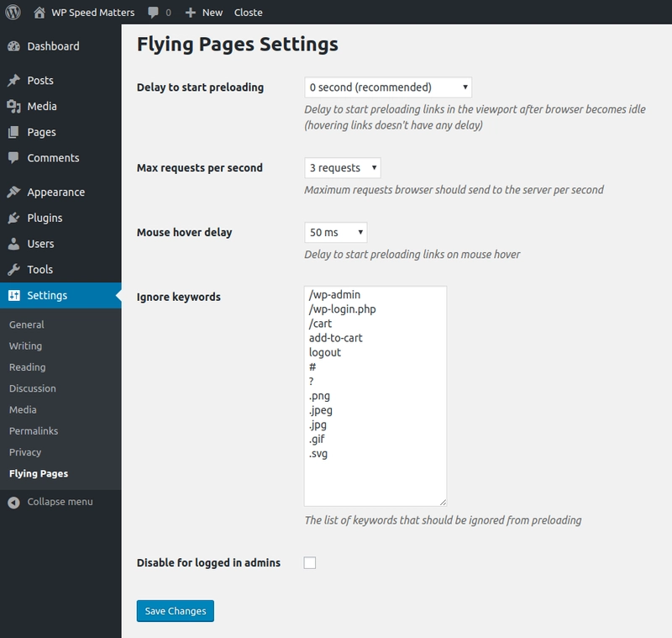This screenshot has height=638, width=672.
Task: Click the WordPress logo icon
Action: point(13,12)
